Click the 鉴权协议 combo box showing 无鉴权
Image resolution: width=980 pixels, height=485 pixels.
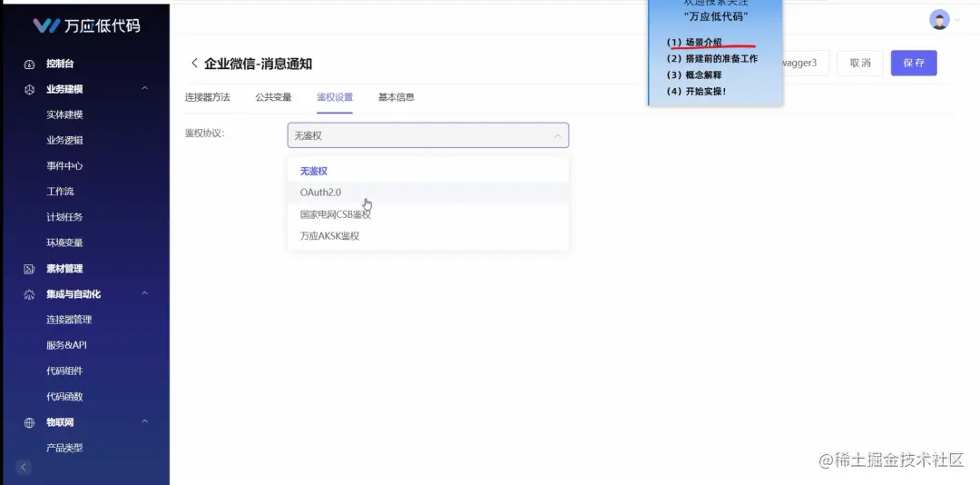point(428,135)
